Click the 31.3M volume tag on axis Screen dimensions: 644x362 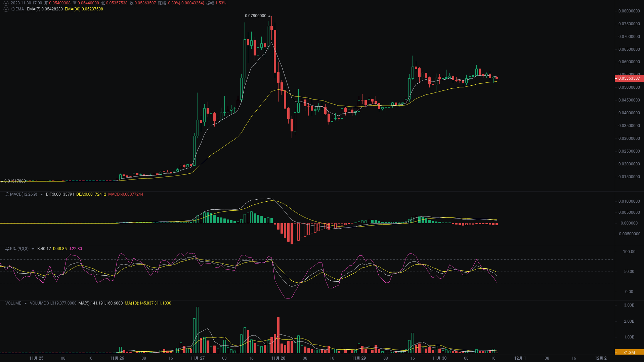(629, 352)
